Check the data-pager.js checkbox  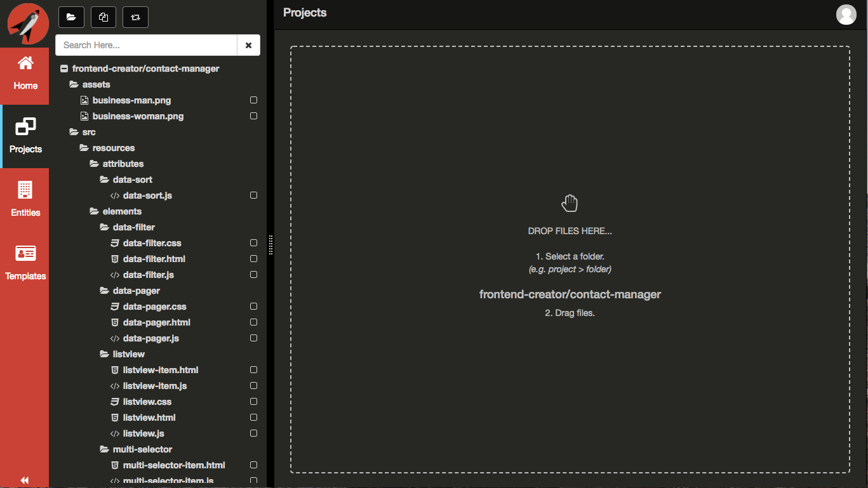click(253, 338)
